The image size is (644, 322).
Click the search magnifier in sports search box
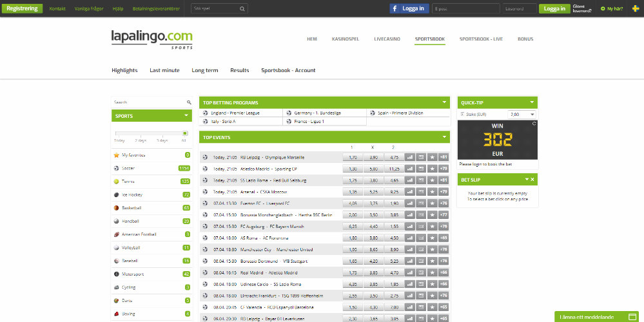tap(189, 102)
